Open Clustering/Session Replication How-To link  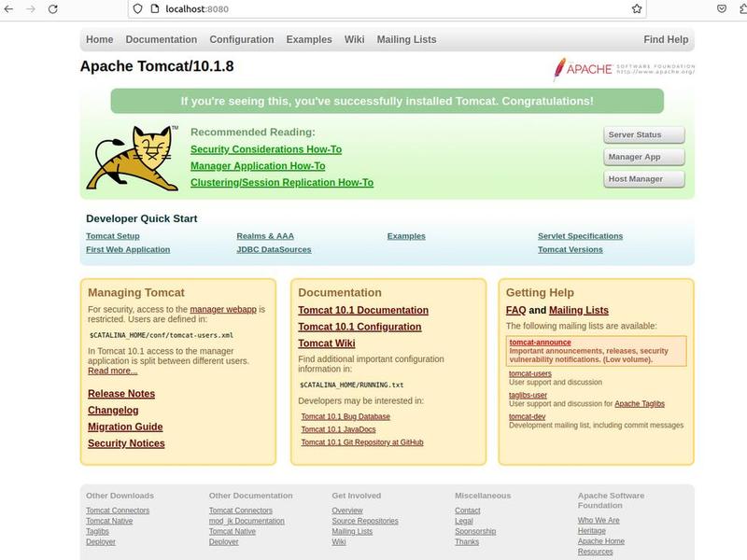(282, 183)
